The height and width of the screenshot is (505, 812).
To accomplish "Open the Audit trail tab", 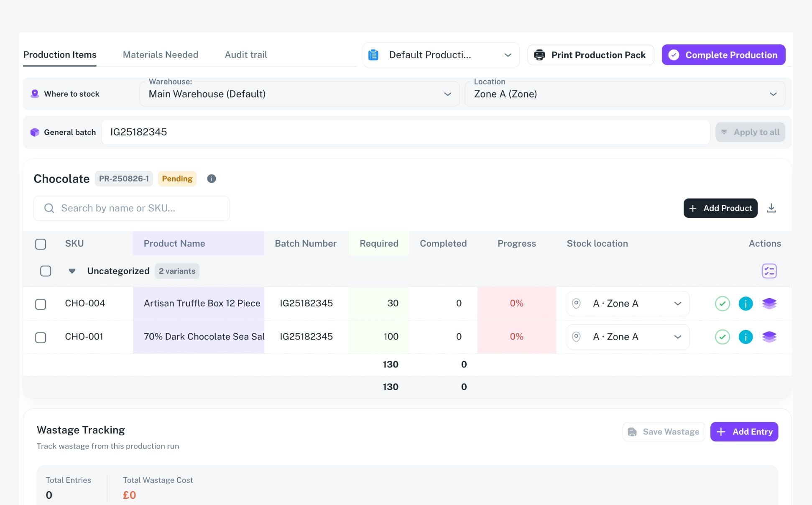I will point(246,55).
